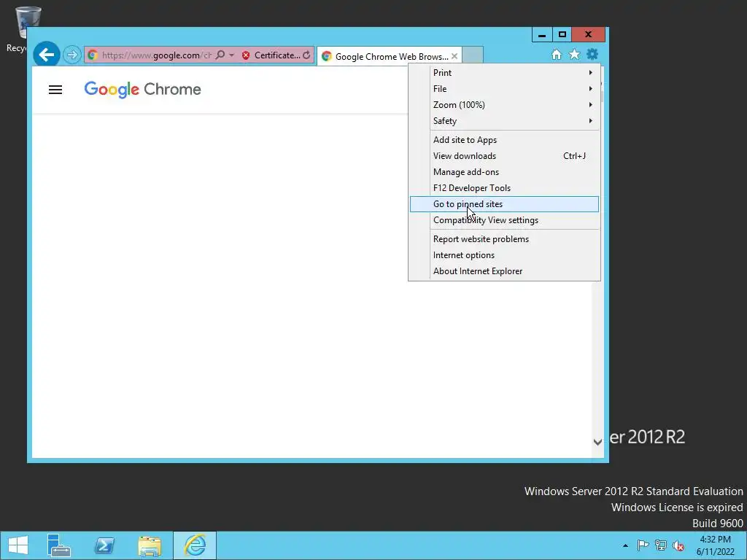747x560 pixels.
Task: Click the Google Chrome logo
Action: click(143, 90)
